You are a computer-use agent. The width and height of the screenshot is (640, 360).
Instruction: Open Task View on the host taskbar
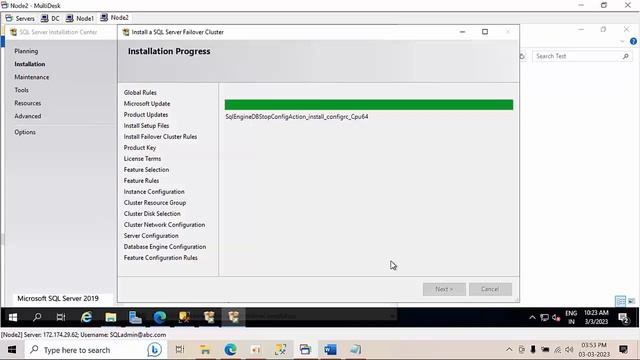pyautogui.click(x=180, y=350)
